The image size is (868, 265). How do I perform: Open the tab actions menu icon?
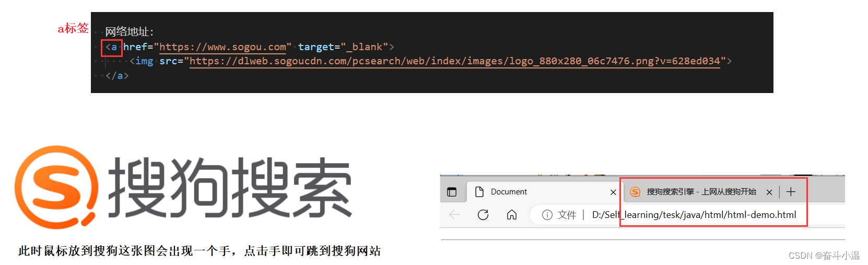[452, 192]
